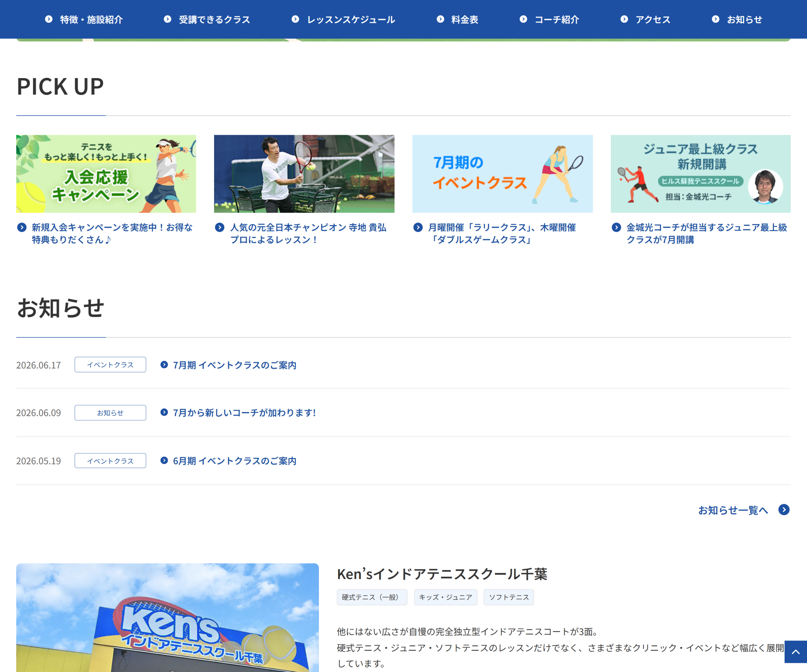Open the 7月期のイベントクラス banner
The image size is (807, 672).
502,174
